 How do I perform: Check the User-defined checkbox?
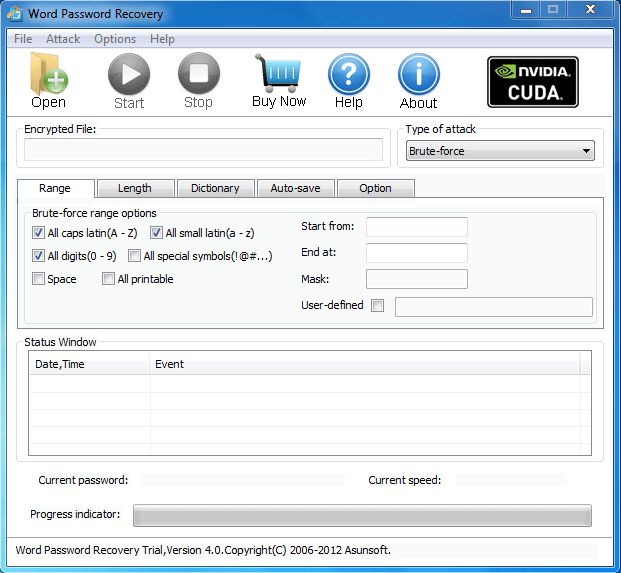(377, 305)
